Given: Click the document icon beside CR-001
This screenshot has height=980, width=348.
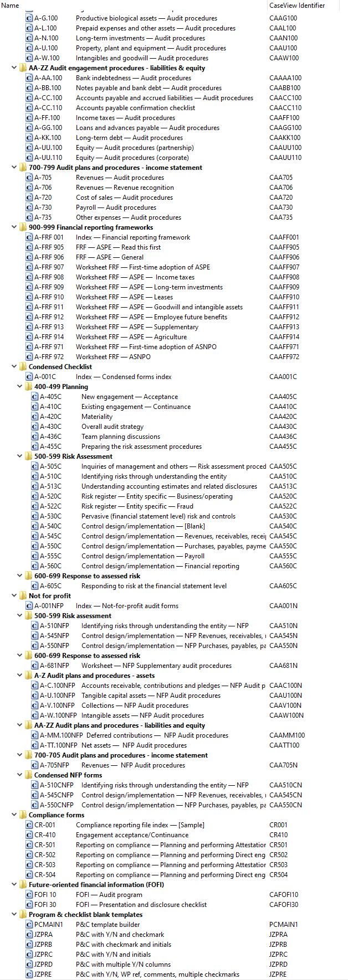Looking at the screenshot, I should [29, 825].
